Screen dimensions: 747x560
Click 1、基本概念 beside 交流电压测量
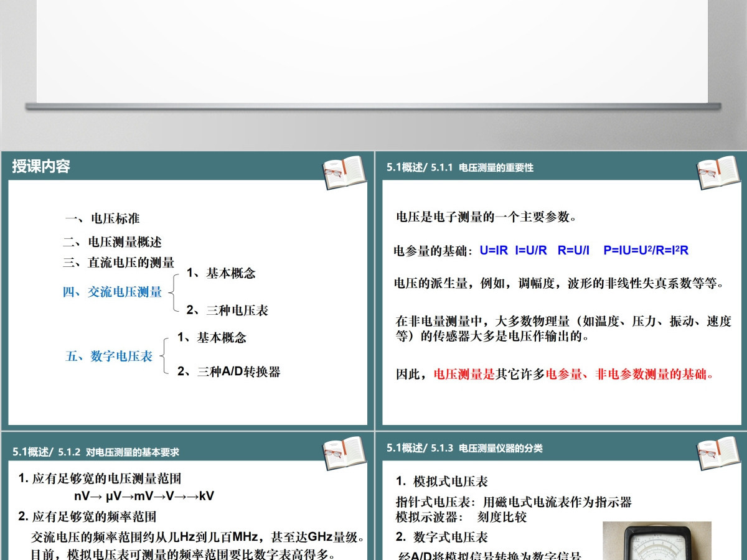(x=221, y=273)
